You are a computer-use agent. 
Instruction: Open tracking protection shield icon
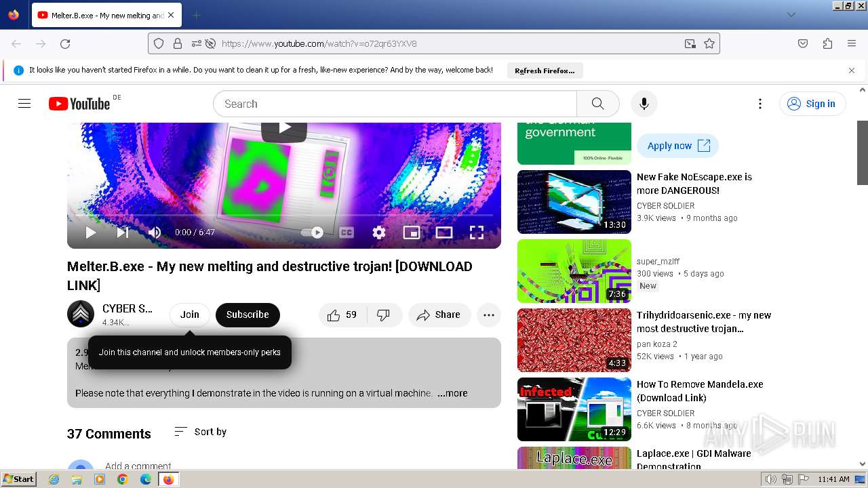point(159,43)
